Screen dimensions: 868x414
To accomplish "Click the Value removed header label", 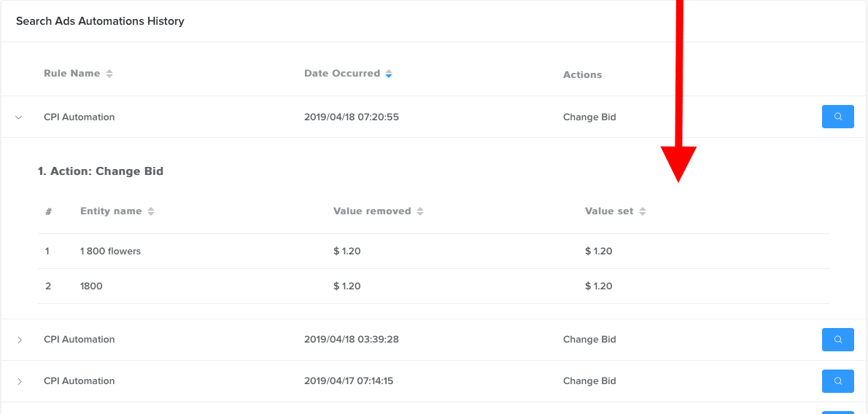I will (x=372, y=211).
